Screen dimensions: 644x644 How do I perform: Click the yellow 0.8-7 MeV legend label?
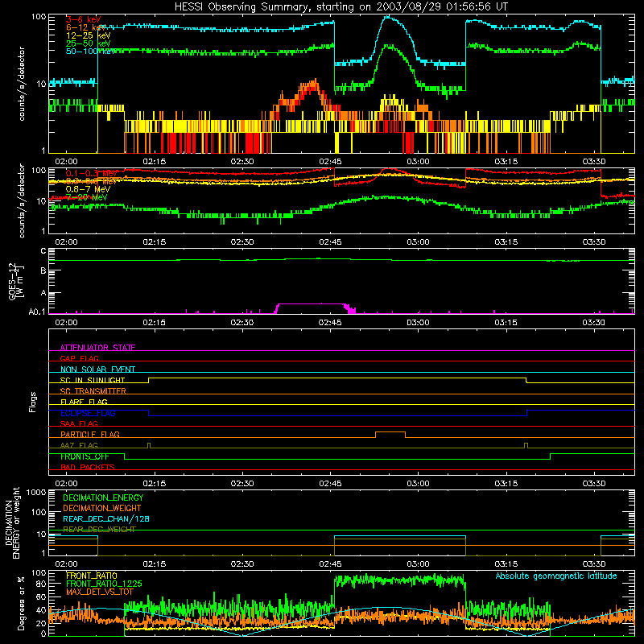pos(88,189)
